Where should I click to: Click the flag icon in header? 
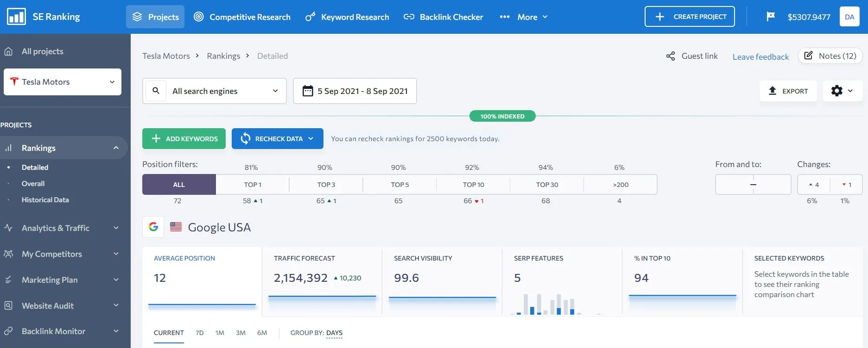(770, 17)
